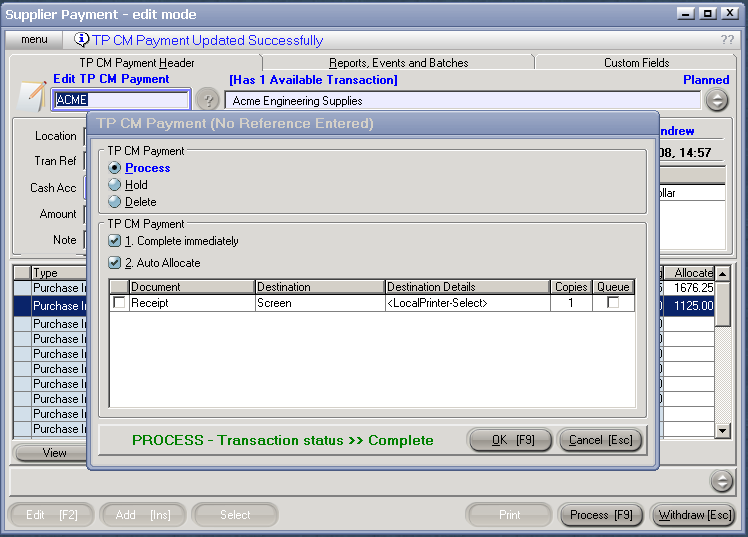
Task: Click the View button below the list
Action: [x=52, y=453]
